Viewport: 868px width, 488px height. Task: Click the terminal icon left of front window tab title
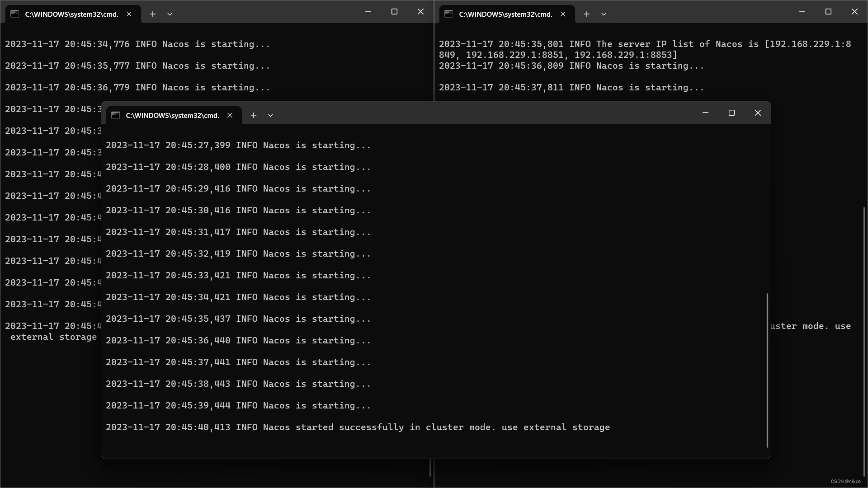point(116,115)
